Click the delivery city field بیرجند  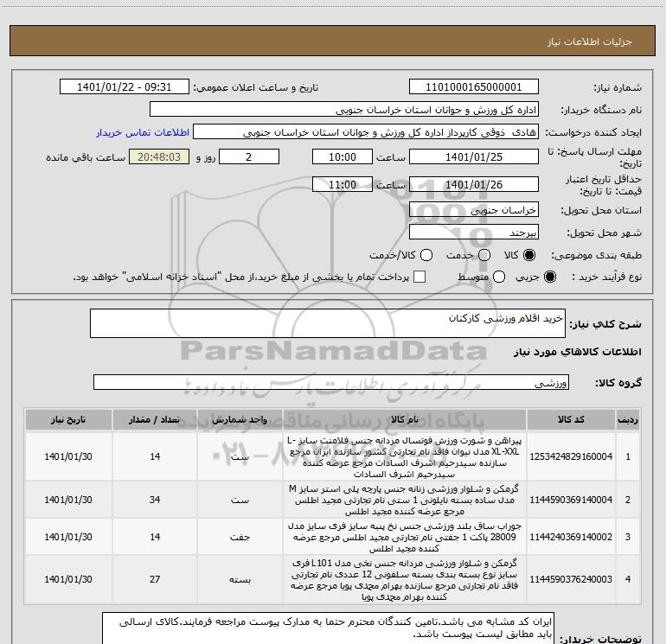tap(474, 233)
